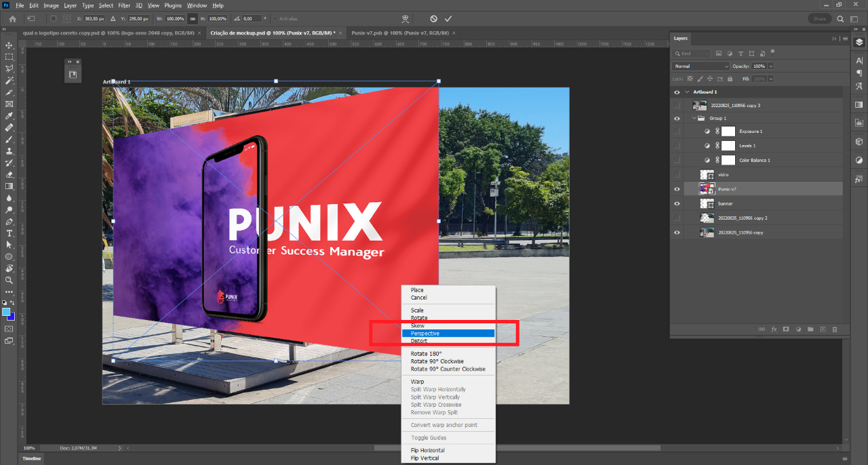This screenshot has height=465, width=868.
Task: Choose Rotate 180° in the context menu
Action: pyautogui.click(x=448, y=353)
